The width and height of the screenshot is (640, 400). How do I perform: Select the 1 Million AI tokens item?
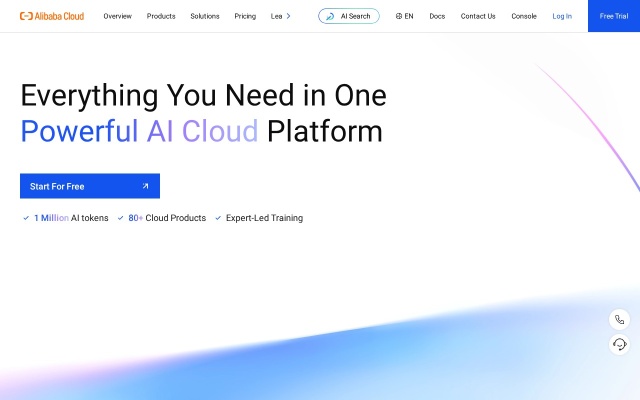tap(71, 218)
